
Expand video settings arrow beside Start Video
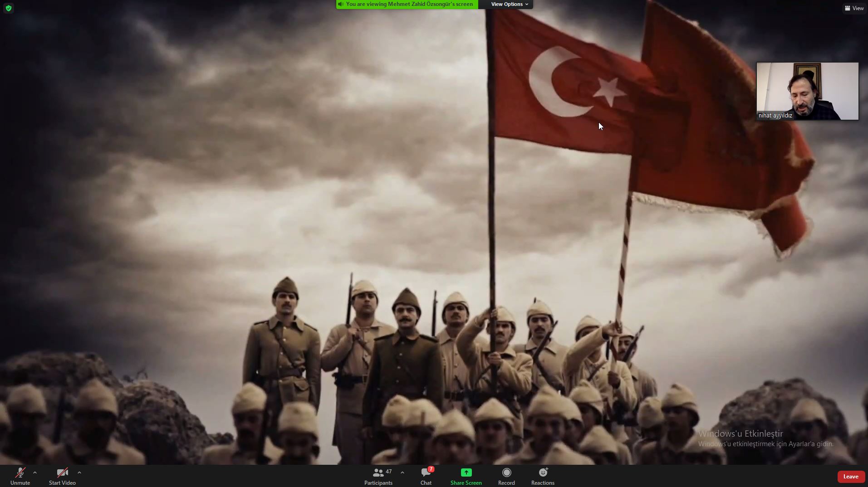pyautogui.click(x=79, y=472)
